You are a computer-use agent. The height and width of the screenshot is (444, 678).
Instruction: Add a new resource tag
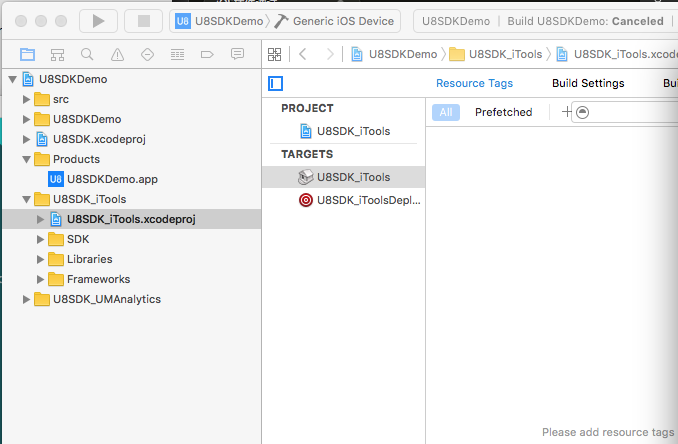pos(566,112)
